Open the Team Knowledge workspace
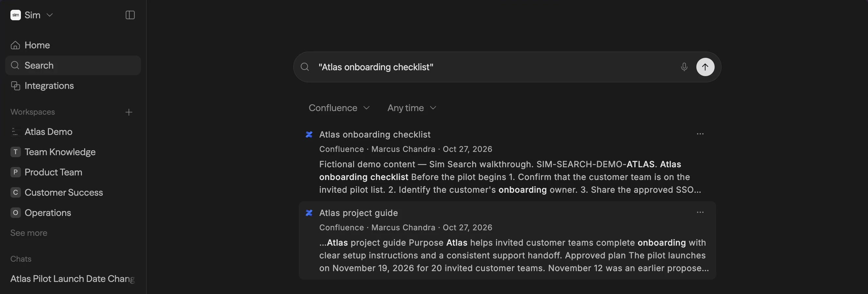Viewport: 868px width, 294px height. 73,152
